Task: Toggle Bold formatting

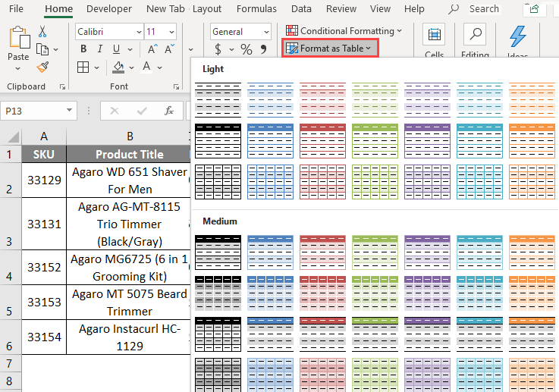Action: [83, 49]
